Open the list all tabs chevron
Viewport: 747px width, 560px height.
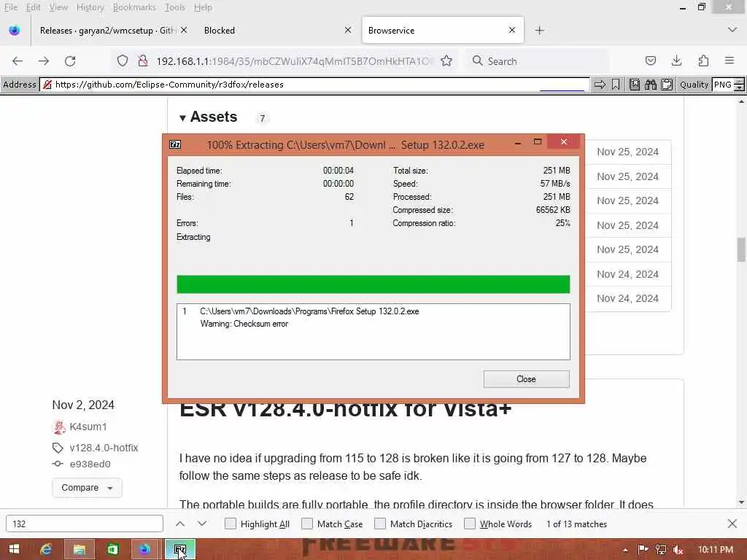click(732, 30)
